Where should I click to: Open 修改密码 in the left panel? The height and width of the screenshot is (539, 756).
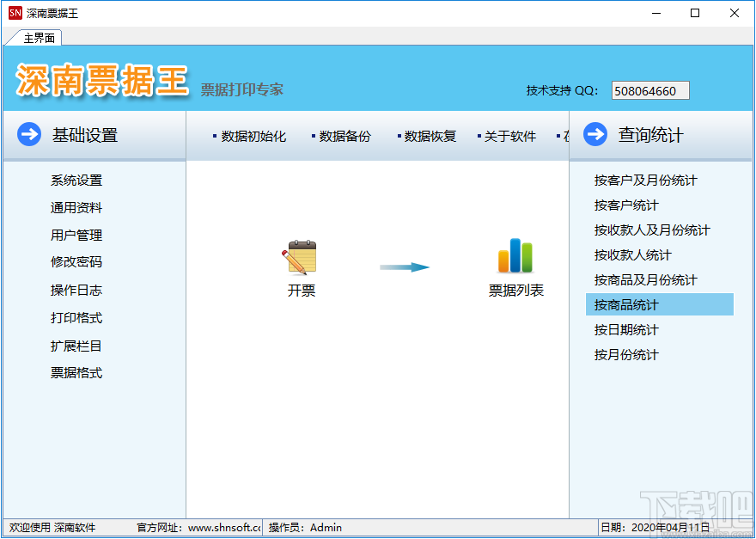pos(76,262)
